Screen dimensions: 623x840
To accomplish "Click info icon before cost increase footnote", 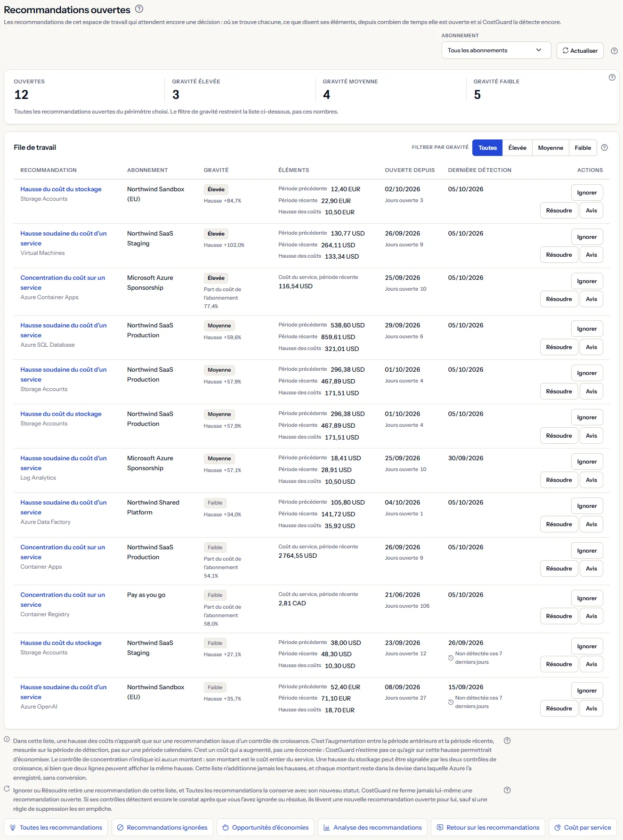I will pos(7,740).
